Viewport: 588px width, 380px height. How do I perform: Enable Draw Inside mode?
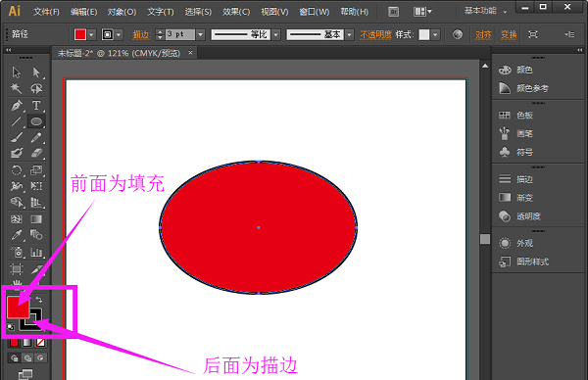[x=40, y=357]
